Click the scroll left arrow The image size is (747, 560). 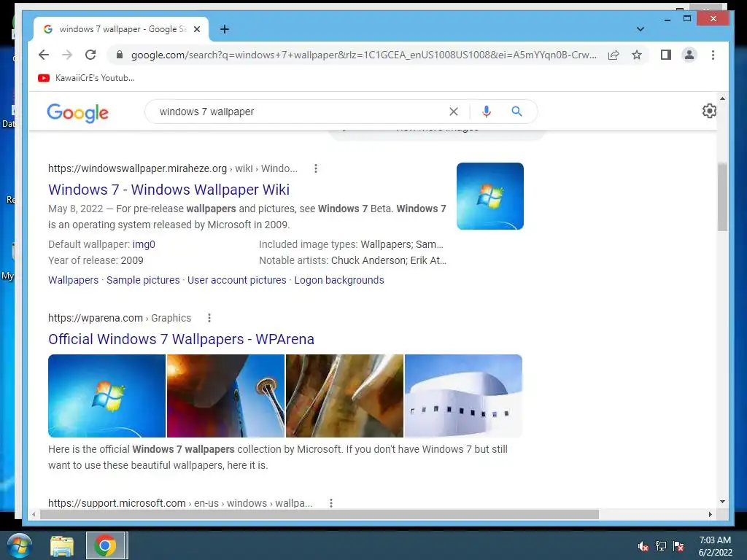34,514
